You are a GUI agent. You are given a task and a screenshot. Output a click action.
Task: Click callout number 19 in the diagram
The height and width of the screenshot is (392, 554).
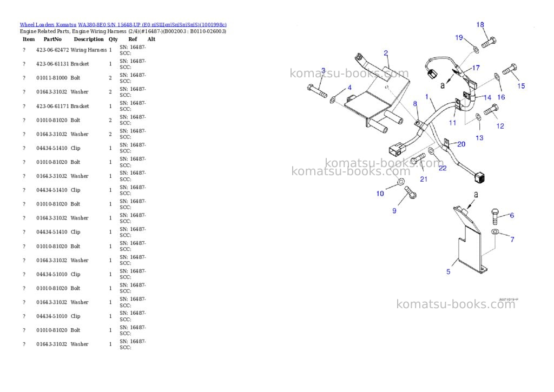459,37
